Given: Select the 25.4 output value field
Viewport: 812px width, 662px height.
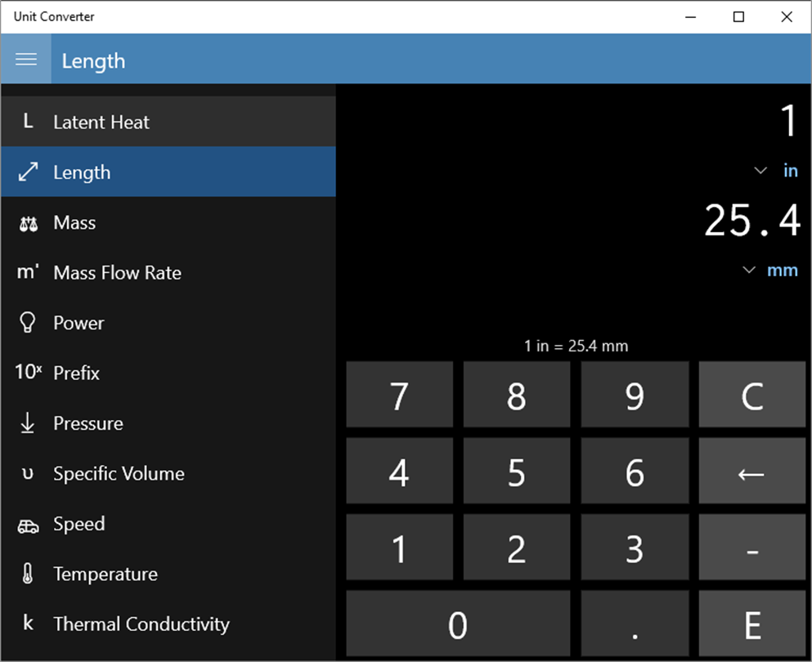Looking at the screenshot, I should click(x=752, y=221).
